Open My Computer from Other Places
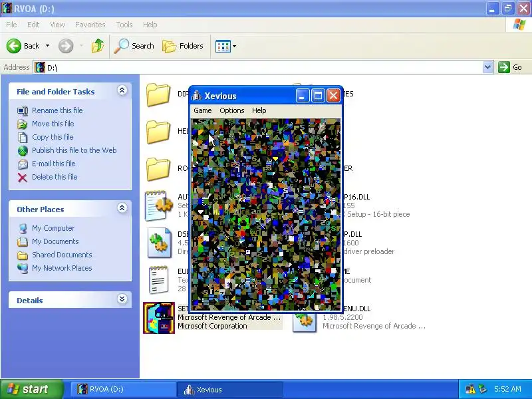532x399 pixels. pos(53,228)
